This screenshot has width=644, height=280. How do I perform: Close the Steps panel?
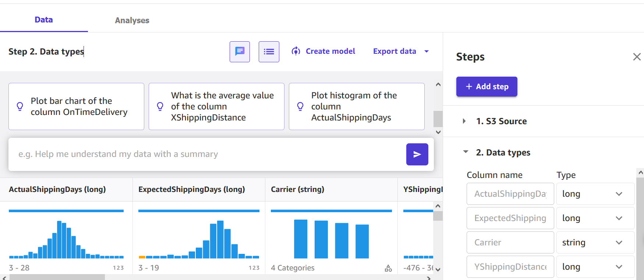point(637,57)
